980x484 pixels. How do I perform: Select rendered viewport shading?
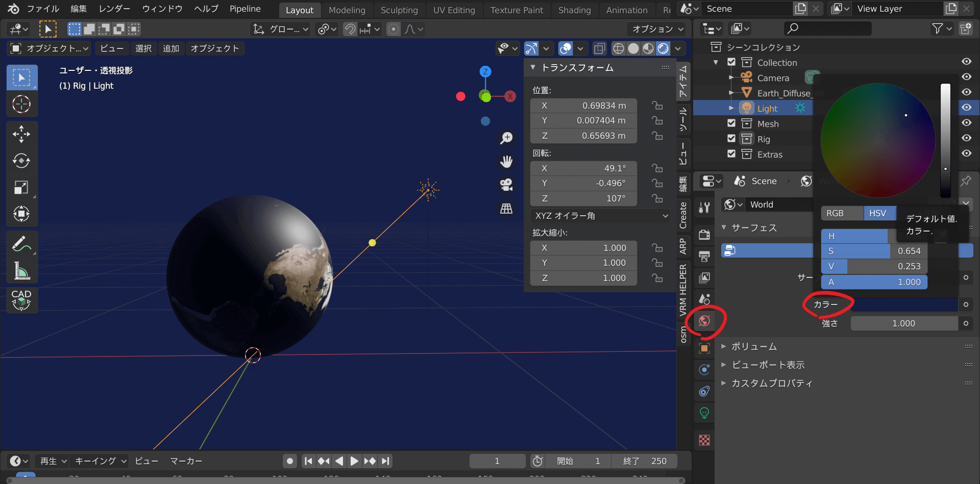pos(663,48)
